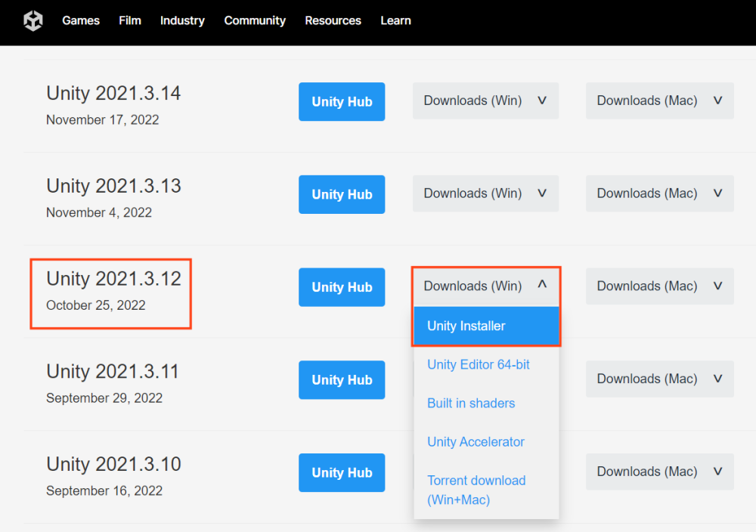Select Torrent download (Win+Mac) option
Viewport: 756px width, 532px height.
point(476,490)
